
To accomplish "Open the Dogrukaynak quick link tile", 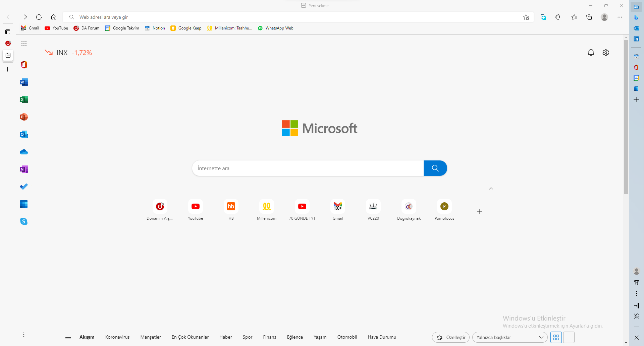I will [x=409, y=210].
